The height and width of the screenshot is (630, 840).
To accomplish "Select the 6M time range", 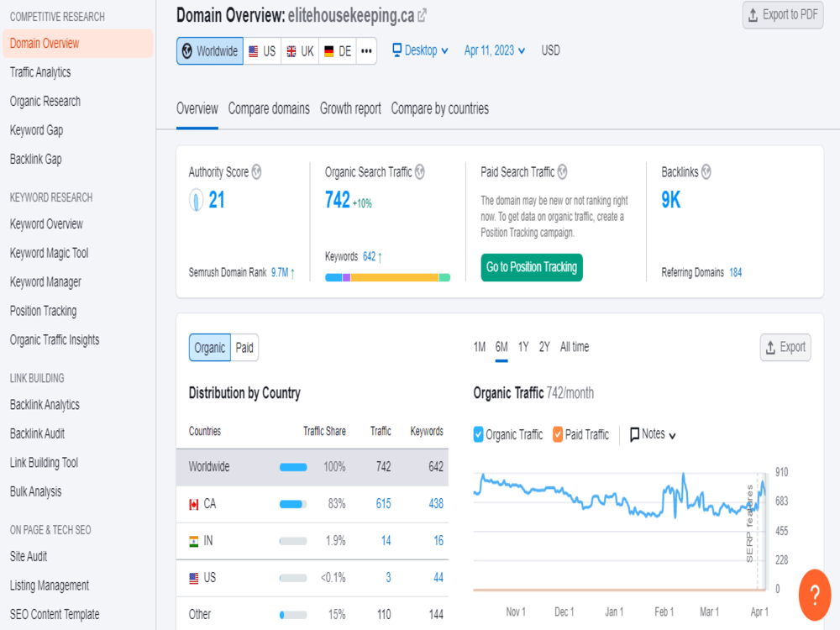I will [501, 347].
